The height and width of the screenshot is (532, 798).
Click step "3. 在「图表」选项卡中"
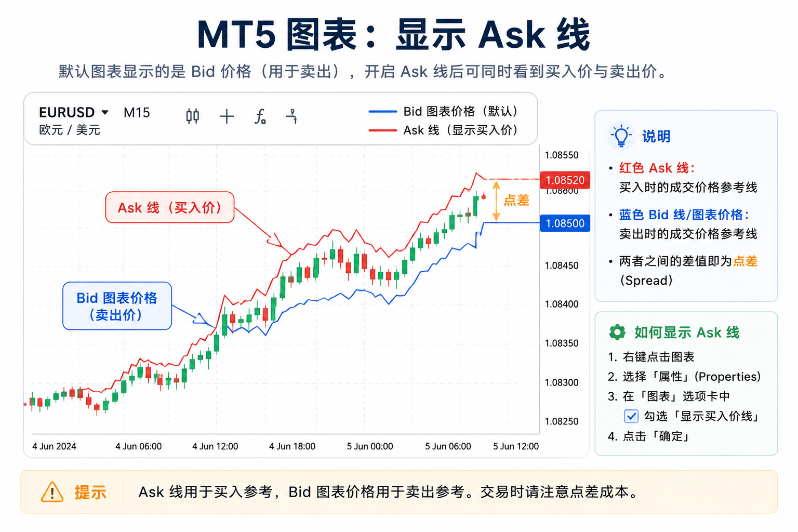669,396
